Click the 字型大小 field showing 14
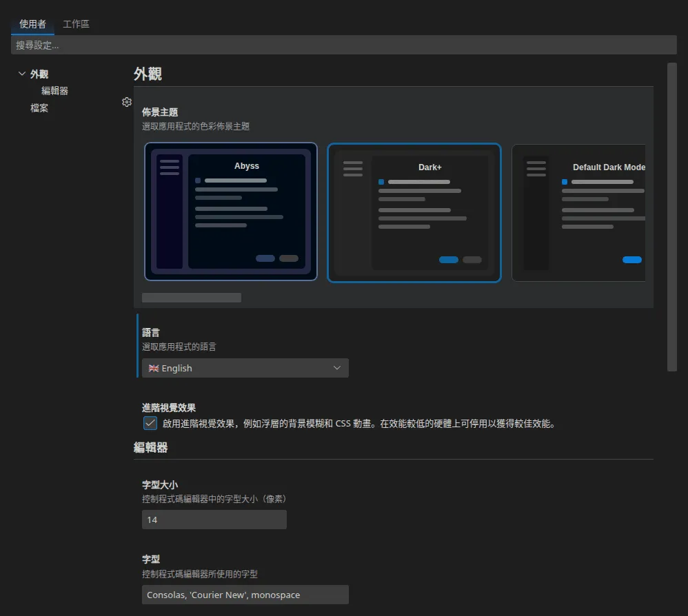This screenshot has width=688, height=616. 214,520
